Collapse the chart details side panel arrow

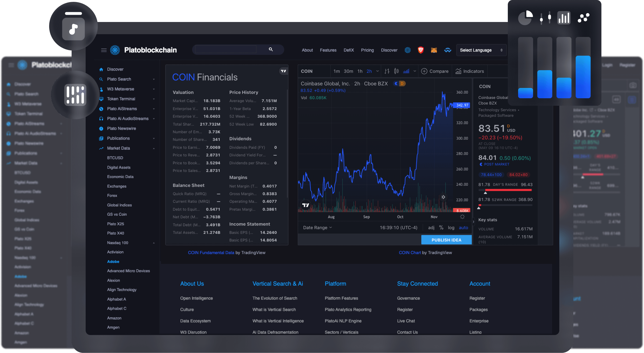point(473,222)
